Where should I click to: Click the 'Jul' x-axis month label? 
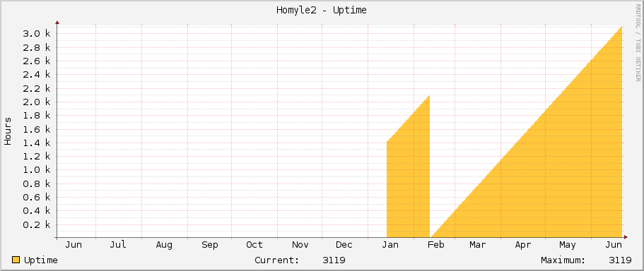[x=118, y=245]
